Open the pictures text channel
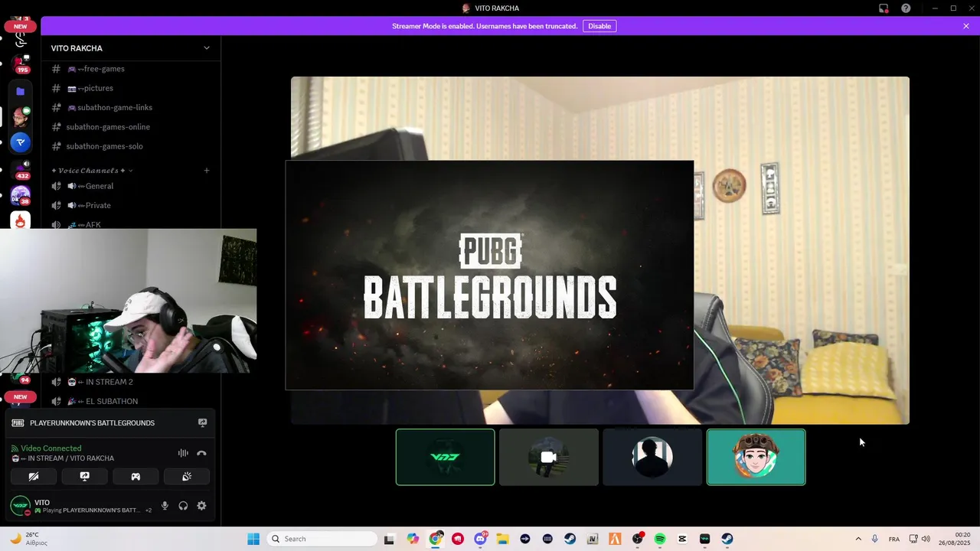 pyautogui.click(x=130, y=88)
